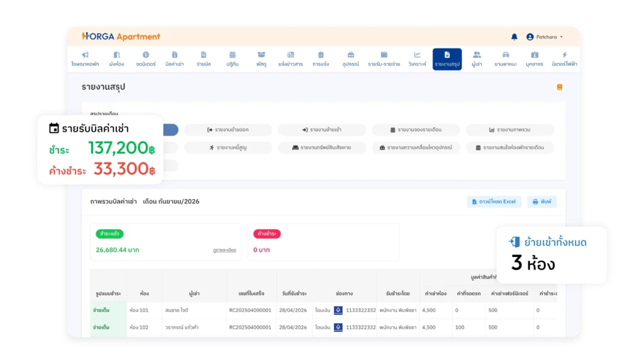This screenshot has width=644, height=364.
Task: Open the พัสดุ parcel box icon
Action: pyautogui.click(x=261, y=55)
